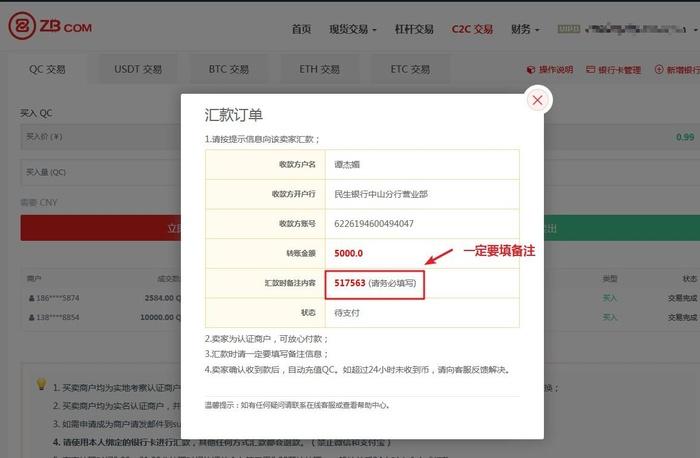Go to 首页 home page

[x=301, y=29]
